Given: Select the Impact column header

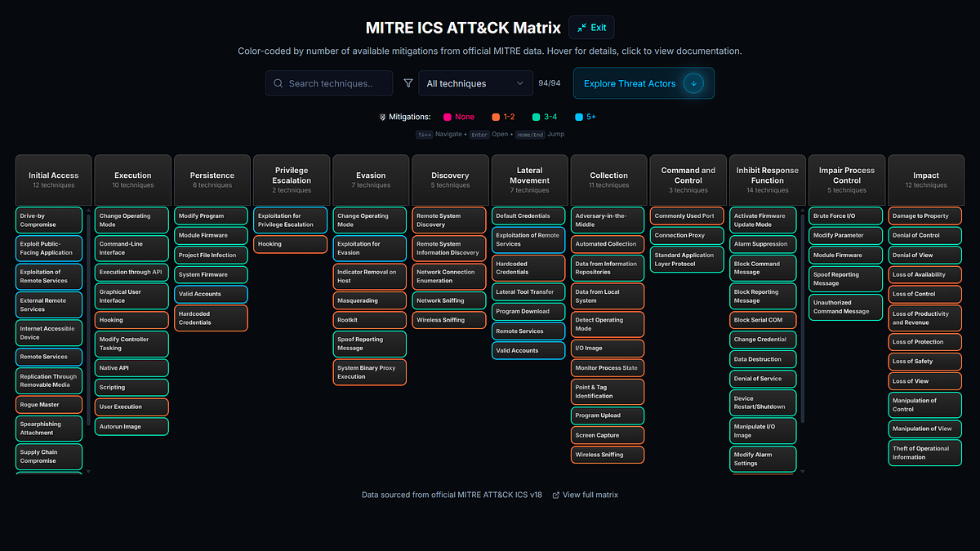Looking at the screenshot, I should point(925,179).
